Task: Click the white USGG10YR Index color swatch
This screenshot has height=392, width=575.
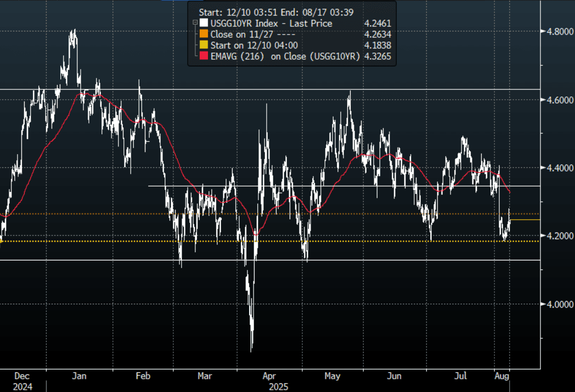Action: (204, 24)
